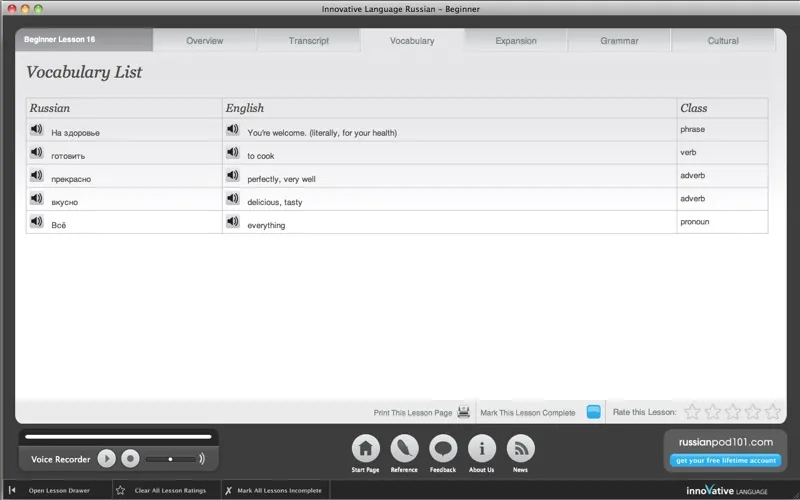The height and width of the screenshot is (500, 800).
Task: Switch to the Grammar tab
Action: (619, 41)
